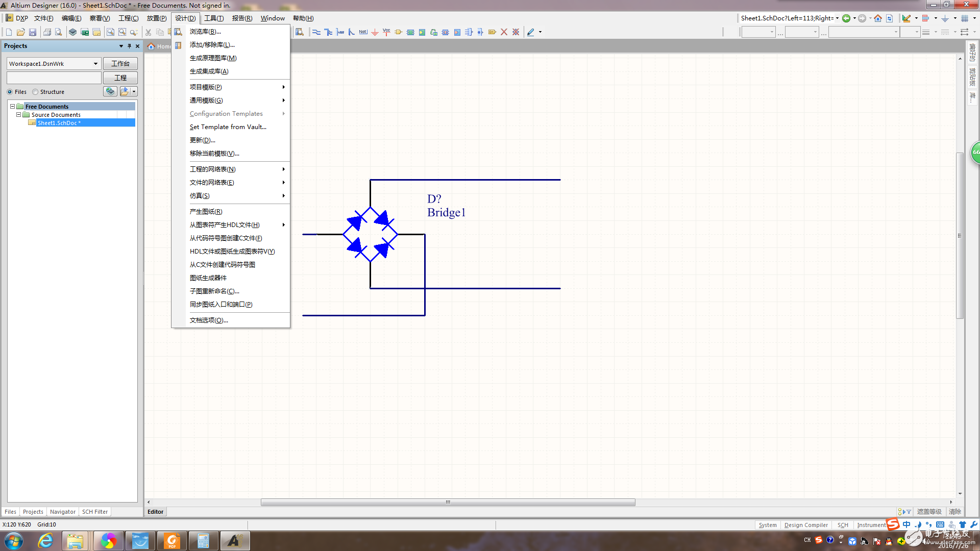Click 生成原理图库(M) menu entry
The image size is (980, 551).
coord(213,58)
